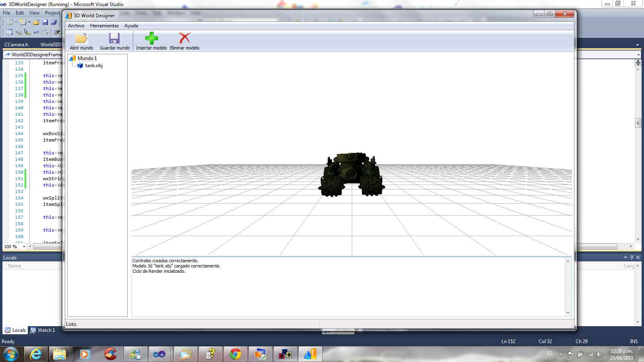Screen dimensions: 644x362
Task: Select the tank.obj model in the tree
Action: [94, 66]
